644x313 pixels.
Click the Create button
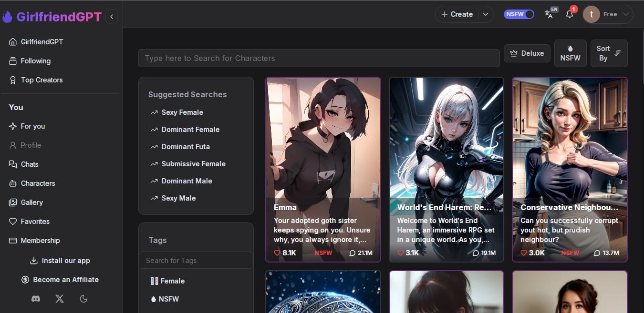pos(457,14)
